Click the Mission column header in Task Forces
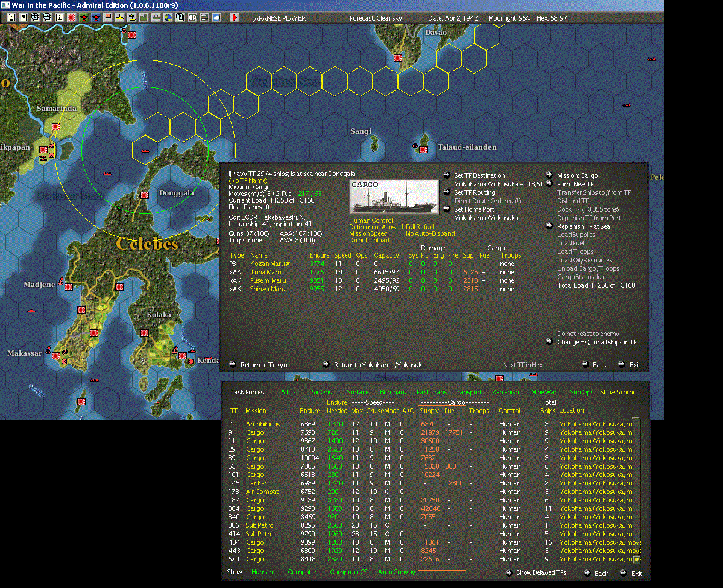Image resolution: width=723 pixels, height=588 pixels. point(256,411)
